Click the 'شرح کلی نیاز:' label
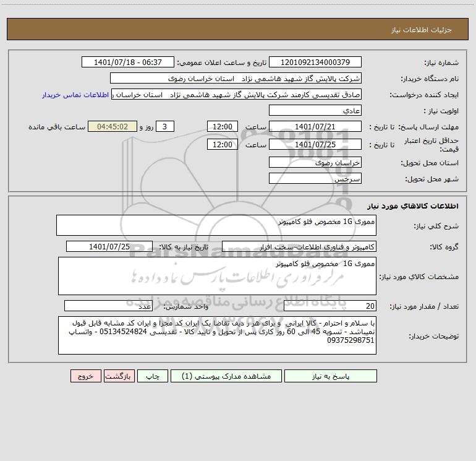The image size is (476, 461). 436,226
